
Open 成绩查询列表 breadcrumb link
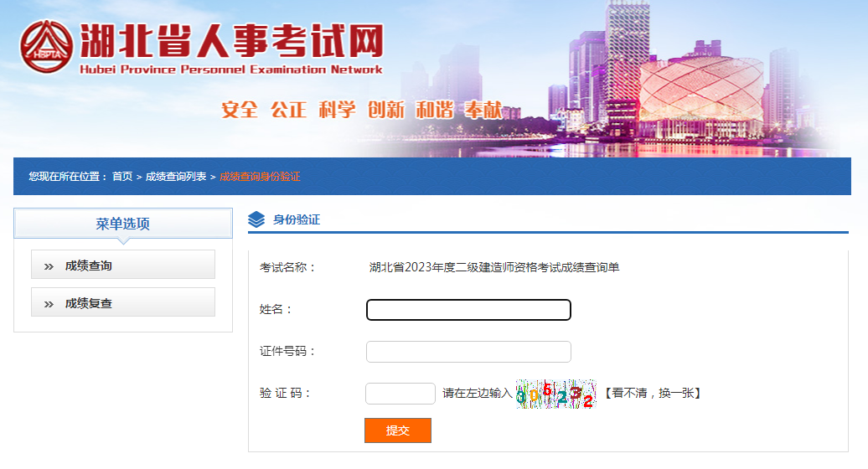point(176,177)
